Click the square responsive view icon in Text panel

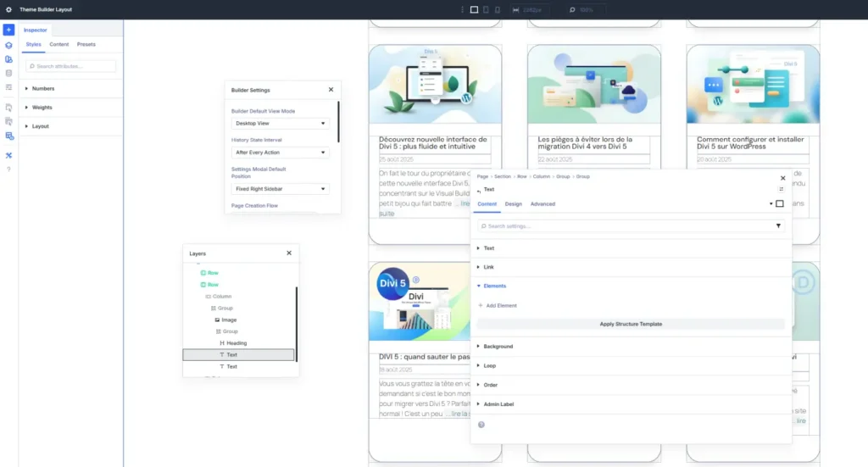point(780,203)
